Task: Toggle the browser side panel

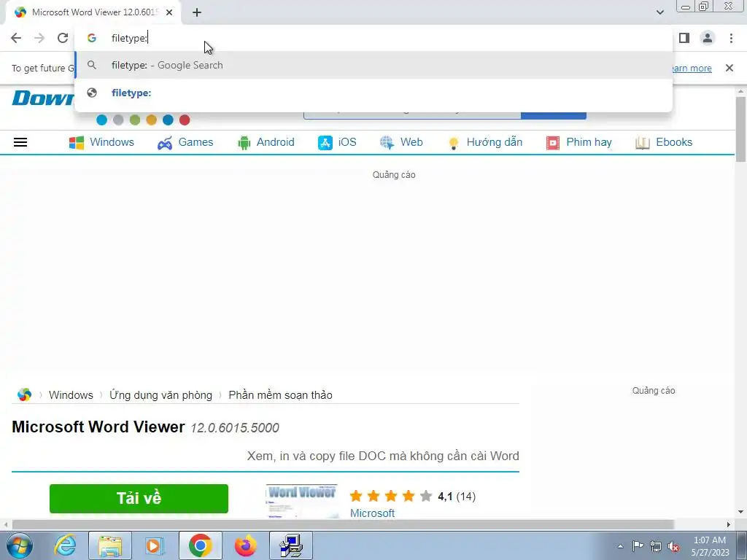Action: click(684, 38)
